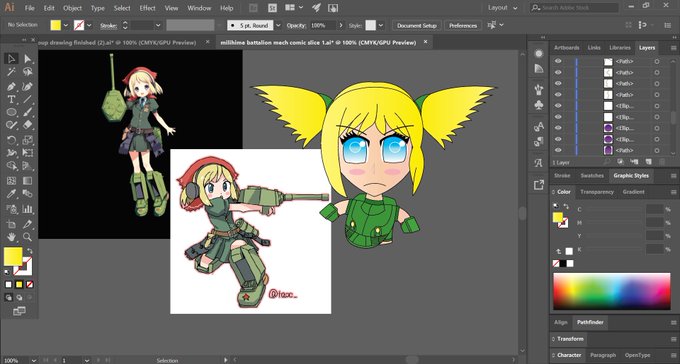Click the toolbar yellow Fill box
Viewport: 680px width, 364px height.
(13, 257)
